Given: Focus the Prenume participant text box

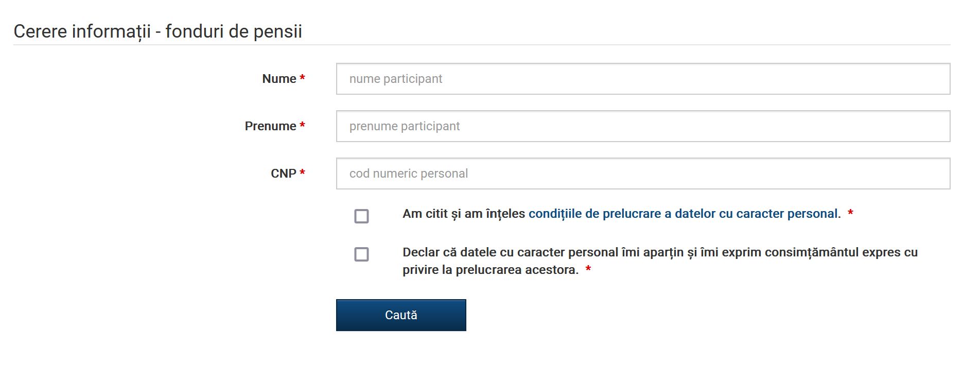Looking at the screenshot, I should click(643, 126).
